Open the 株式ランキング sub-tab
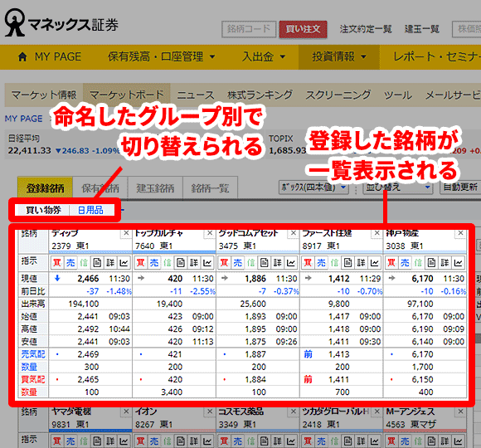The height and width of the screenshot is (448, 481). 260,95
